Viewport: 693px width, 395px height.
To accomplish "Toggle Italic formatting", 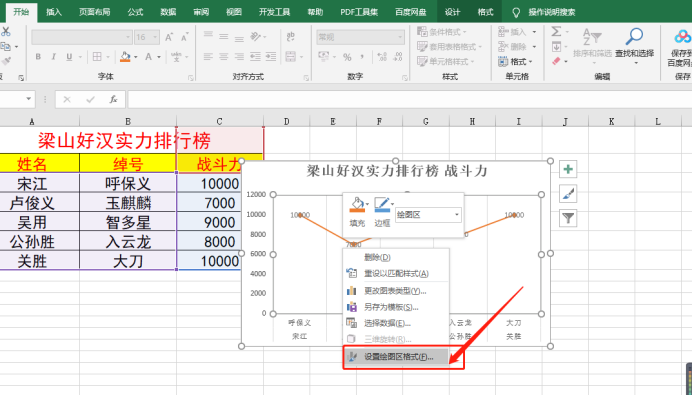I will [x=53, y=57].
